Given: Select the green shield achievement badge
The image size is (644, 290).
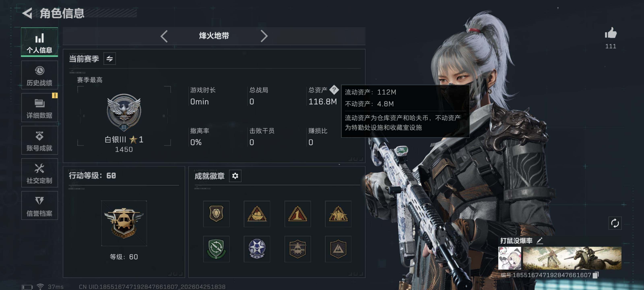Looking at the screenshot, I should click(216, 249).
